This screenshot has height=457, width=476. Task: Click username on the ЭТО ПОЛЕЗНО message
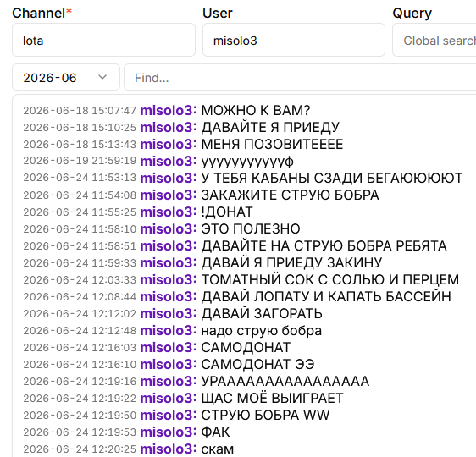coord(169,229)
